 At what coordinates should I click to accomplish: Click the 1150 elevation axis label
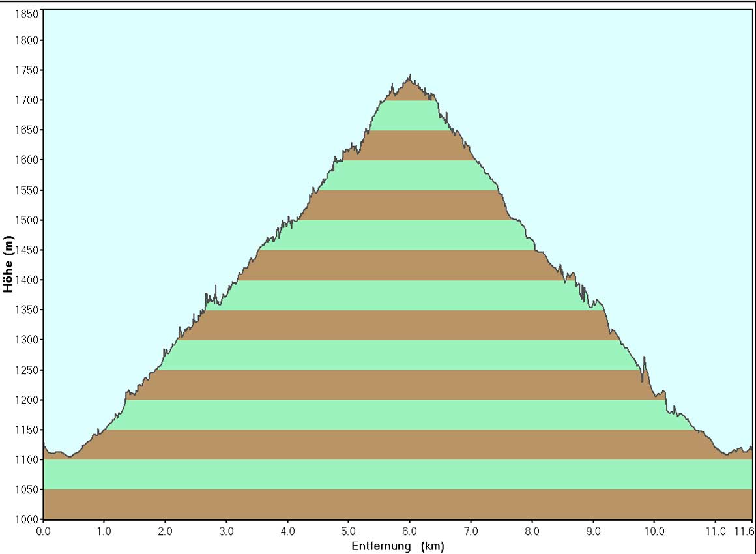pyautogui.click(x=26, y=430)
